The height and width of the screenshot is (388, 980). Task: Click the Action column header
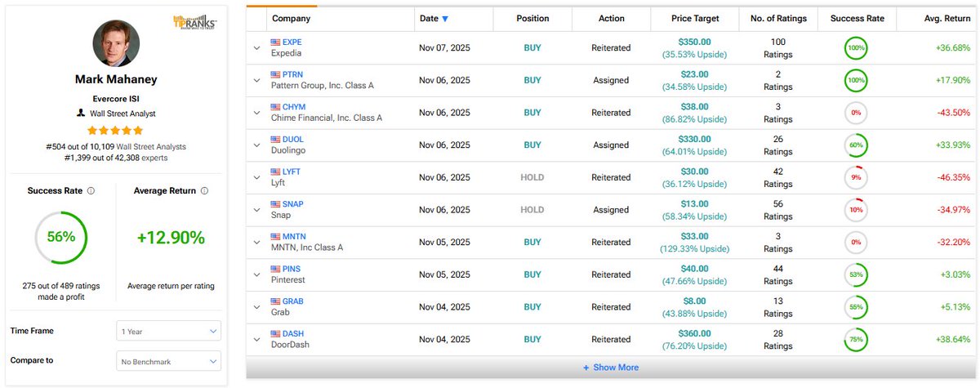pyautogui.click(x=611, y=19)
